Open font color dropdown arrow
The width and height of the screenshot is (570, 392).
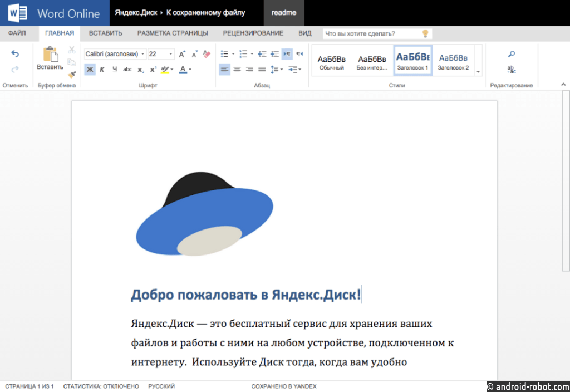click(x=190, y=70)
